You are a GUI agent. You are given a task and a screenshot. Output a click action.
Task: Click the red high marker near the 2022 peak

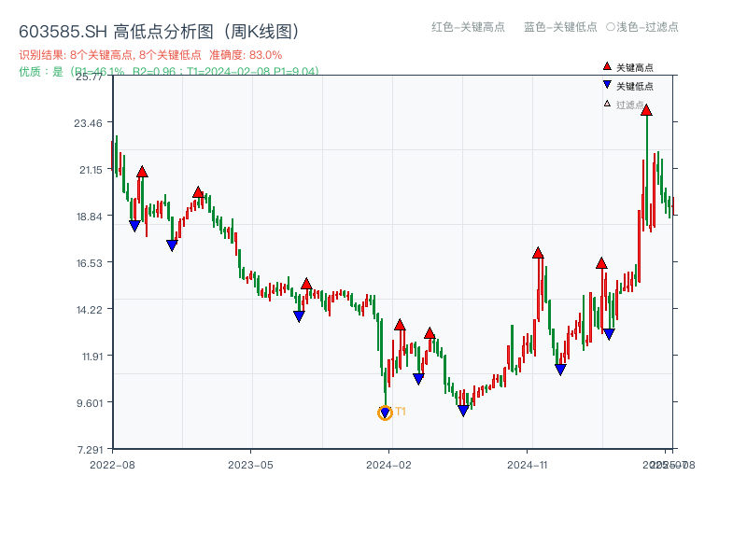141,171
